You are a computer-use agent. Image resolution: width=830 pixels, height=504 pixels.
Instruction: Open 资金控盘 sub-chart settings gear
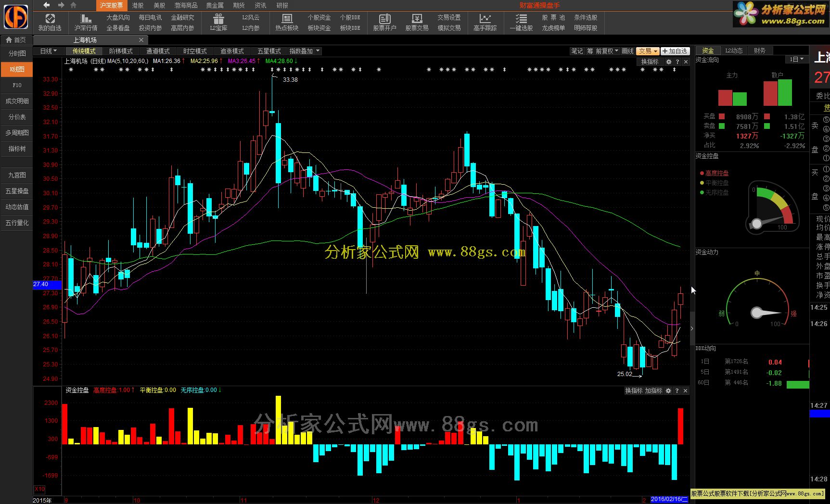point(668,391)
